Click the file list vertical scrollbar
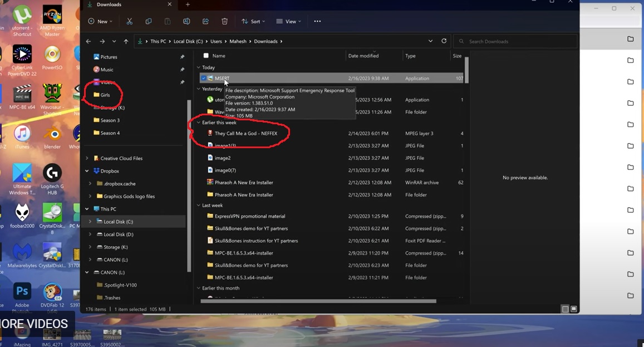The image size is (644, 347). pos(466,70)
